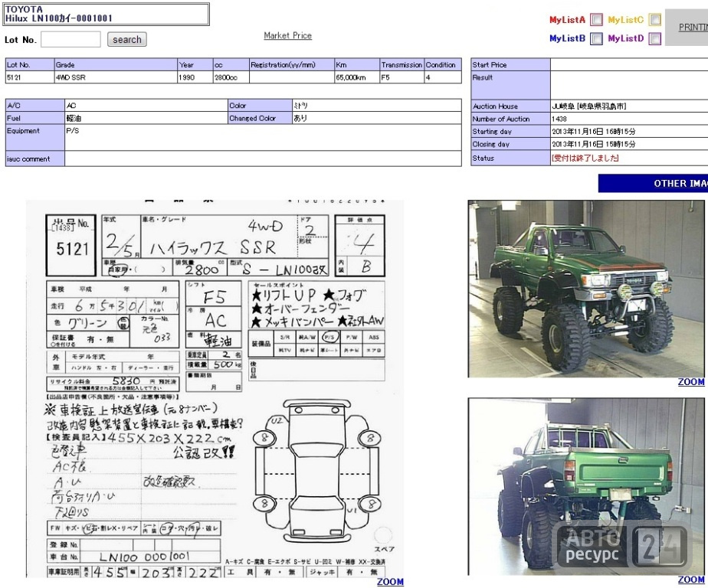
Task: Select grade cell 4WD SSR
Action: tap(116, 77)
